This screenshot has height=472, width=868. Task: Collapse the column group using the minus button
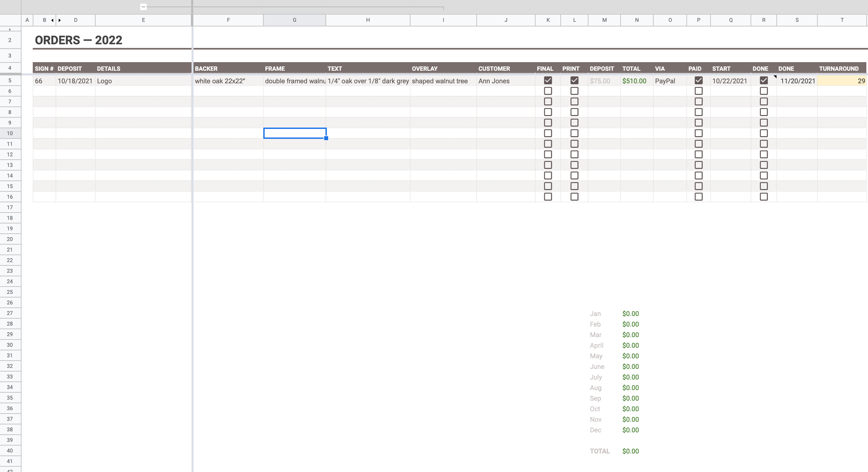click(143, 6)
